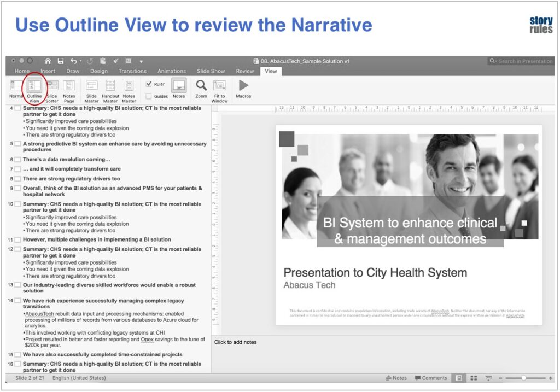Viewport: 560px width, 392px height.
Task: Open the Undo history dropdown arrow
Action: pyautogui.click(x=80, y=61)
